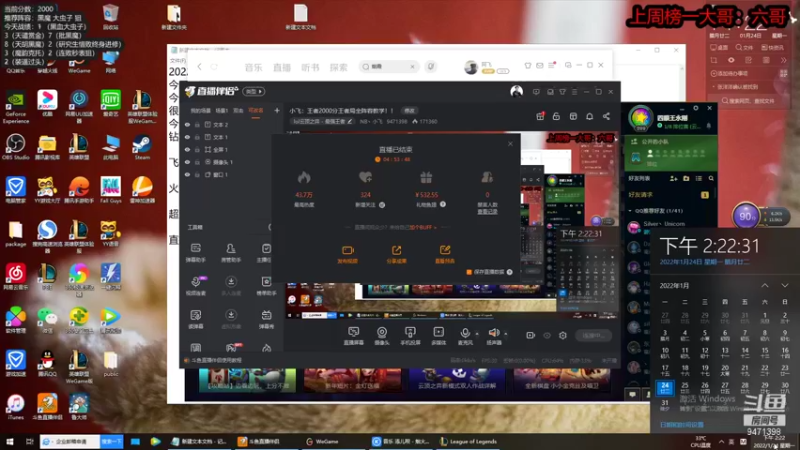Click the add friend icon in 好友列表
The height and width of the screenshot is (450, 800).
coord(673,179)
